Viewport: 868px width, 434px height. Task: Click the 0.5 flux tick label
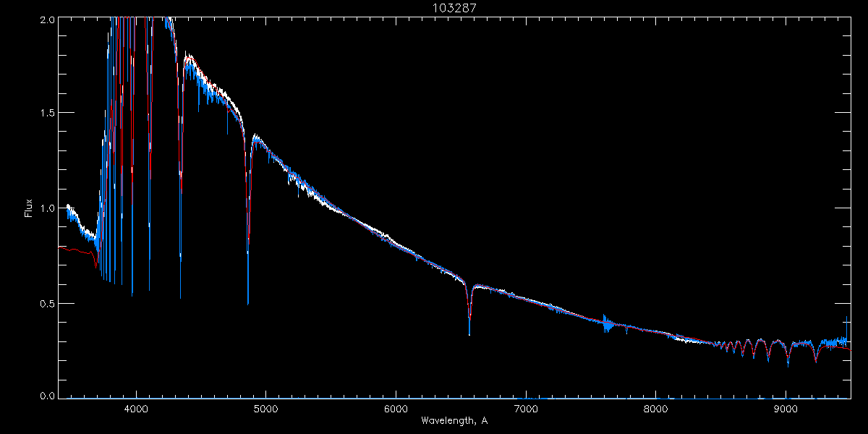[x=46, y=304]
